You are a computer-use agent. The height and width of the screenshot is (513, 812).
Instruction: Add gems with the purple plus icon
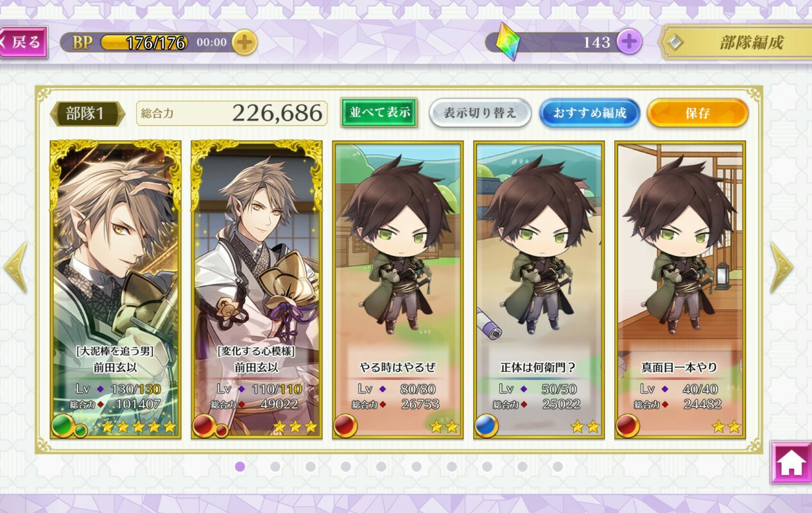(x=629, y=42)
